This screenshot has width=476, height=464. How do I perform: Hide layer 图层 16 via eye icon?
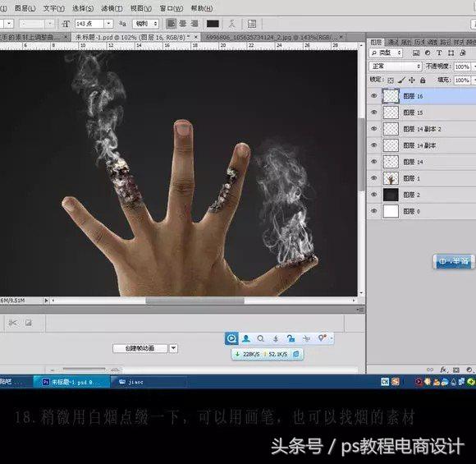[374, 96]
